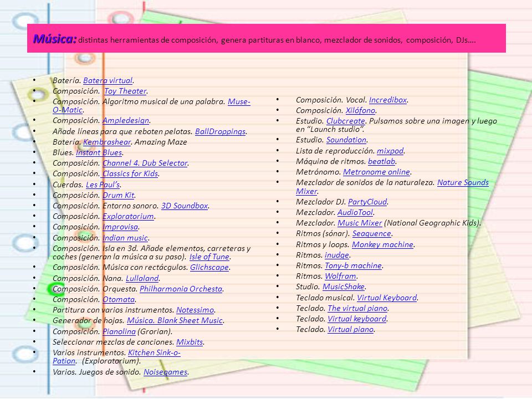This screenshot has height=399, width=532.
Task: Click the text '(National Geographic Kids)'
Action: (x=432, y=223)
